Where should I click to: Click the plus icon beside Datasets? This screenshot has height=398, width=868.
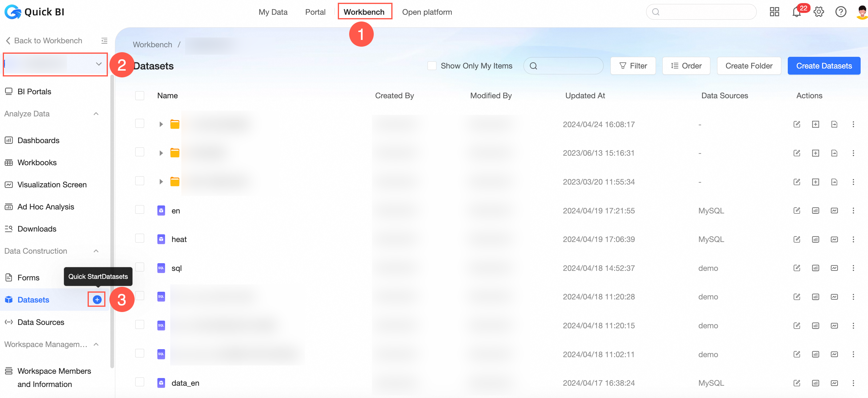tap(97, 299)
